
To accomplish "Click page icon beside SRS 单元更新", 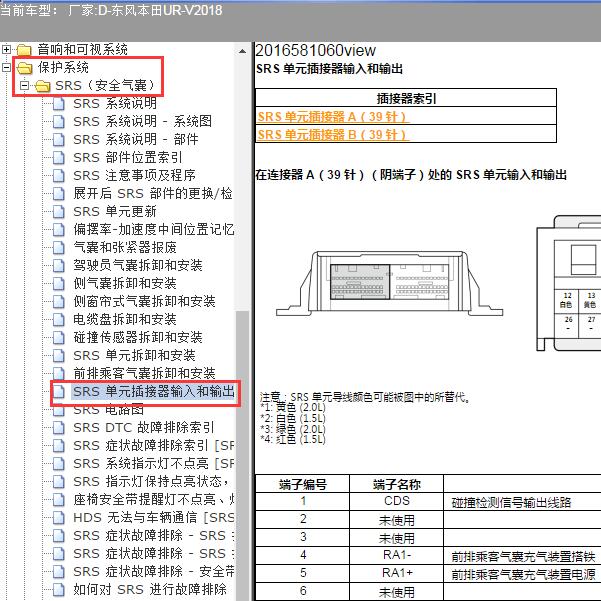I will [x=59, y=212].
